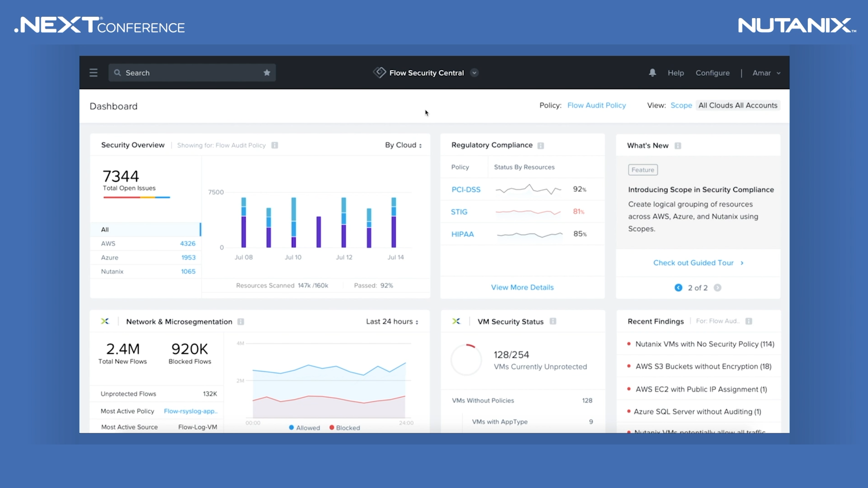
Task: Click the Total Open Issues color bar
Action: tap(137, 197)
